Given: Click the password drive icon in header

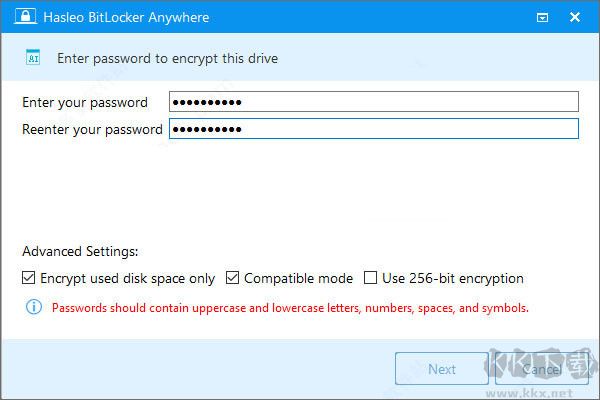Looking at the screenshot, I should tap(31, 59).
